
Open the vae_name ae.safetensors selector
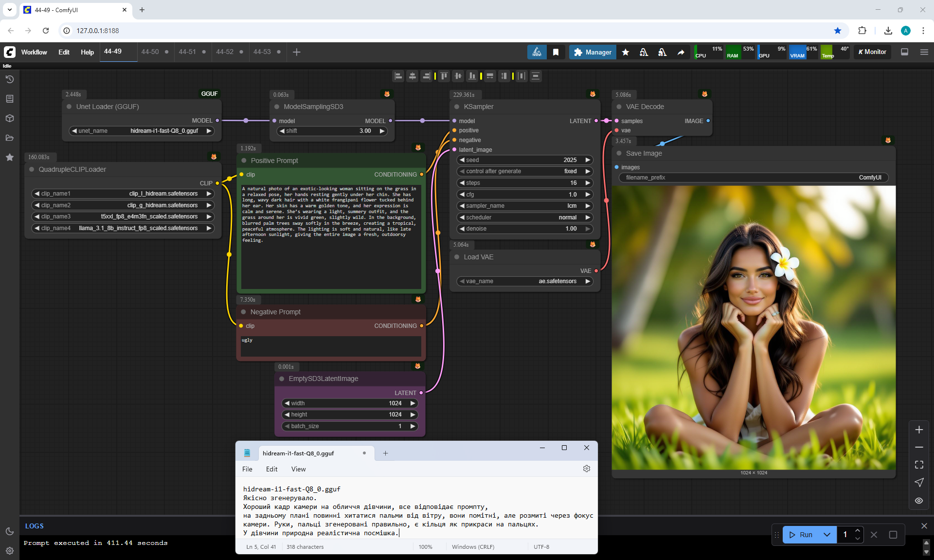pos(525,281)
